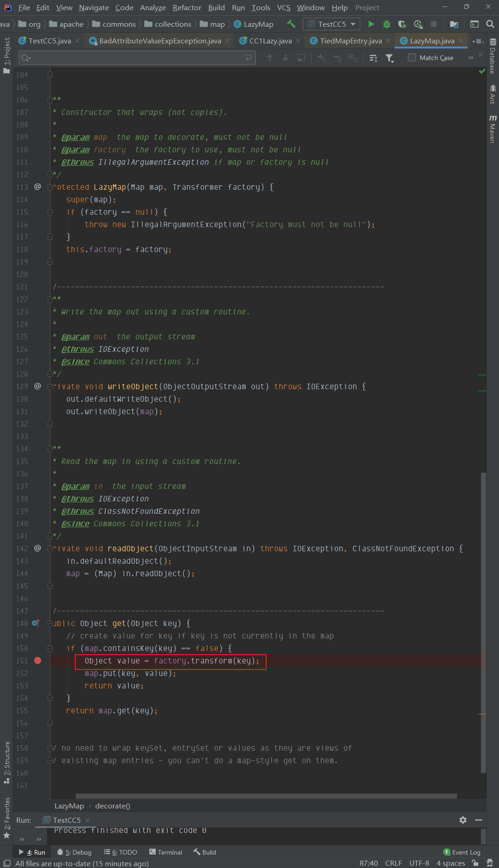Click the editor horizontal scrollbar
Image resolution: width=499 pixels, height=868 pixels.
[x=266, y=796]
